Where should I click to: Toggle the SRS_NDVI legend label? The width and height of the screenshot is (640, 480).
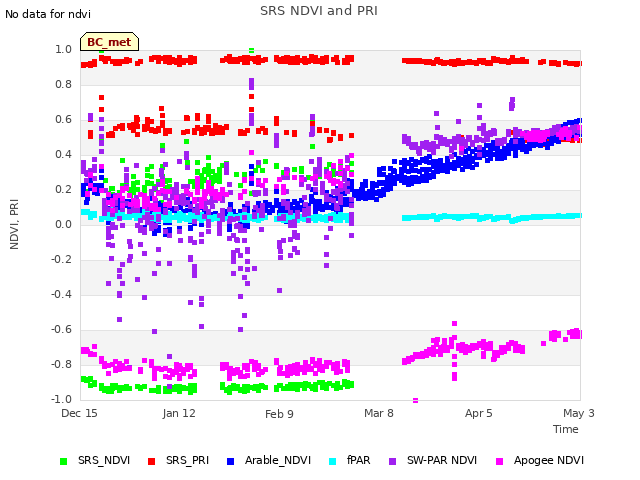104,461
